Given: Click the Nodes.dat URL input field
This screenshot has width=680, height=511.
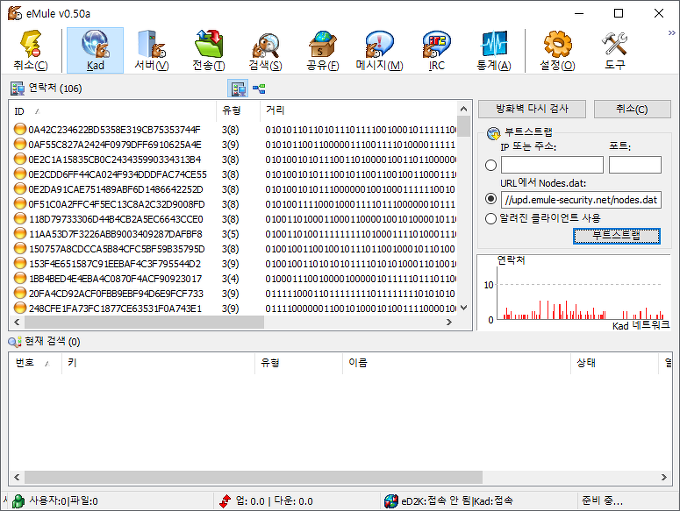Looking at the screenshot, I should [x=581, y=200].
